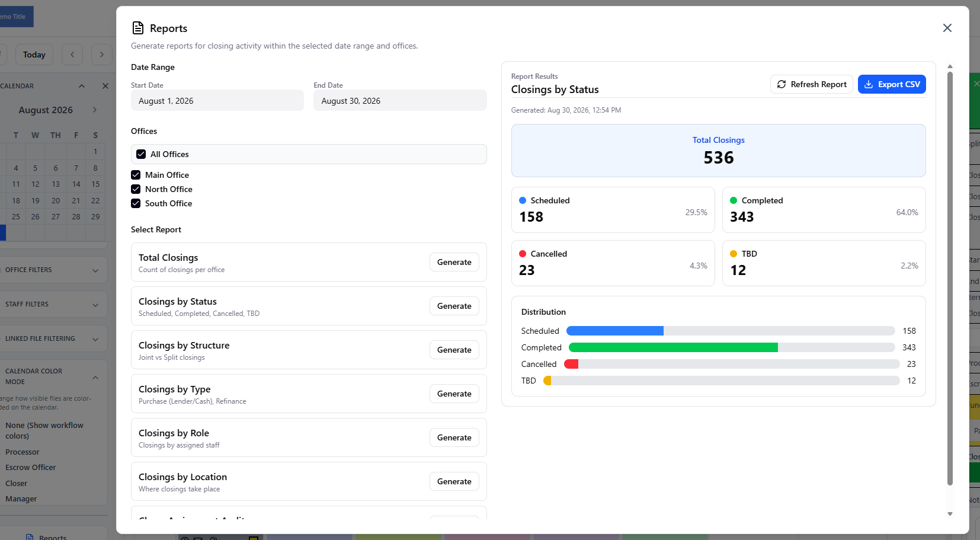Generate the Closings by Structure report

coord(454,350)
